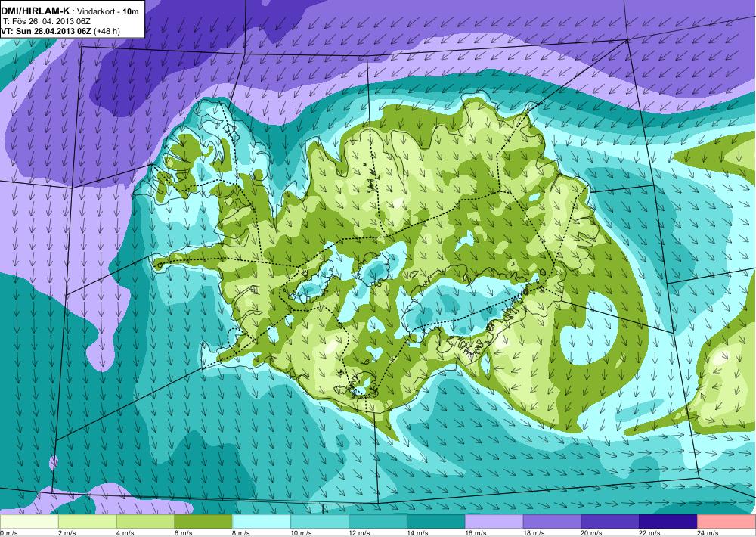Viewport: 756px width, 537px height.
Task: Click the 'Vindarkort - 10m' map title text
Action: pyautogui.click(x=108, y=11)
